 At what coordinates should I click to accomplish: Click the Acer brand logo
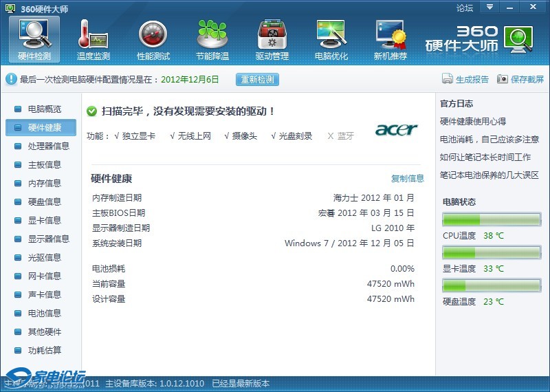pos(396,130)
